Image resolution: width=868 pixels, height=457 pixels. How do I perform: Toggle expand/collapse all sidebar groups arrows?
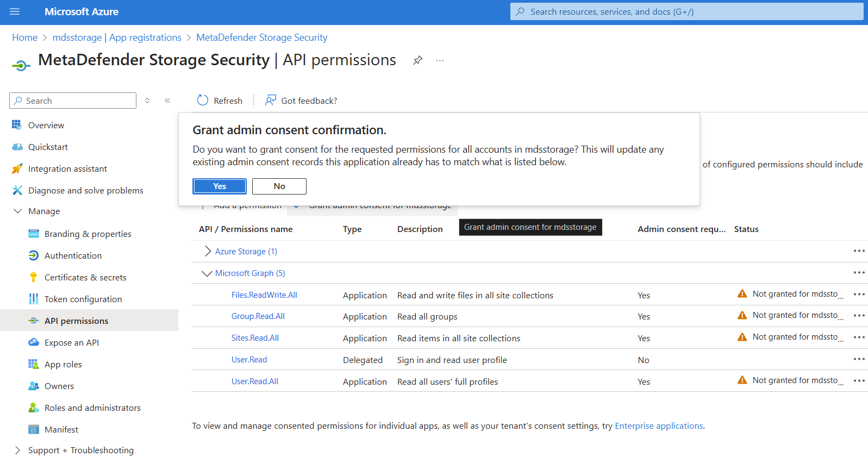147,101
